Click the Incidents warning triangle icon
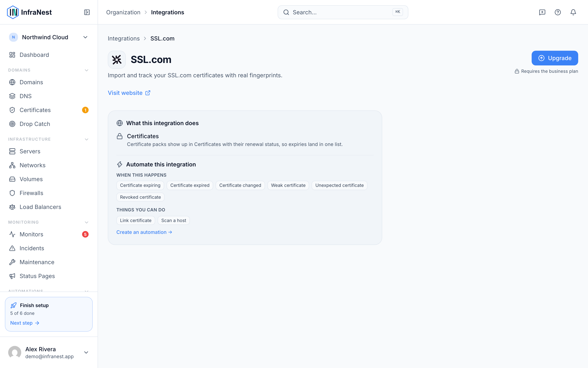The image size is (588, 368). [x=12, y=248]
